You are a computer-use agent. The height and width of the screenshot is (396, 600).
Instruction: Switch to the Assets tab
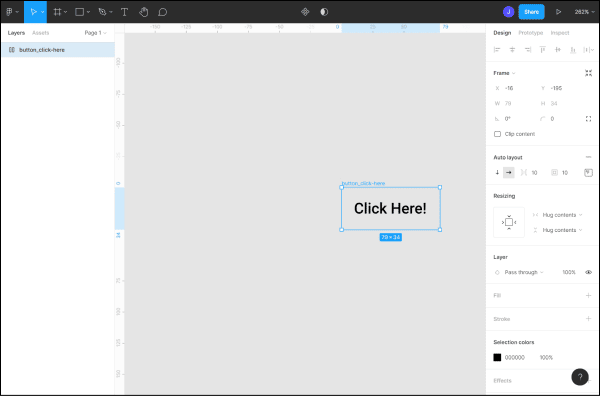tap(41, 33)
